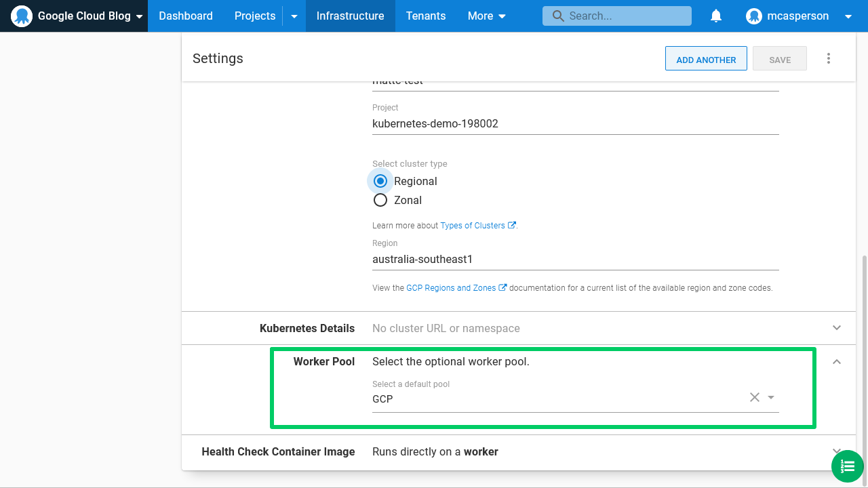This screenshot has width=868, height=488.
Task: Open the More navigation dropdown
Action: [486, 16]
